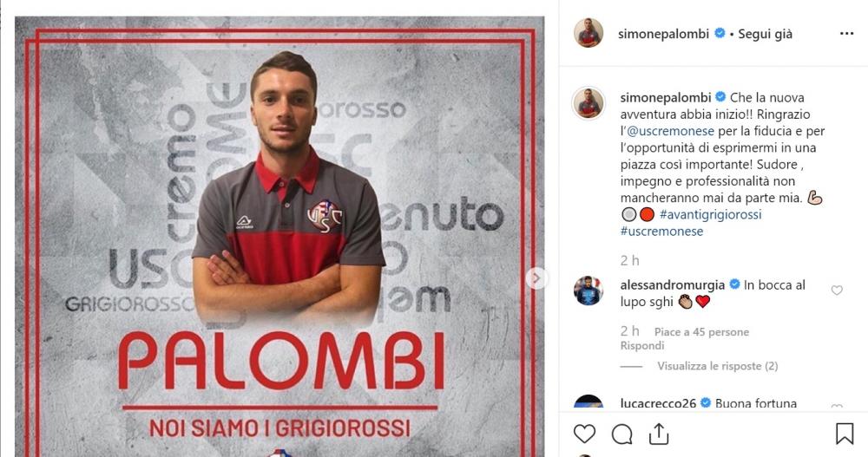
Task: Like alessandromurgia's comment with the small heart
Action: 837,291
